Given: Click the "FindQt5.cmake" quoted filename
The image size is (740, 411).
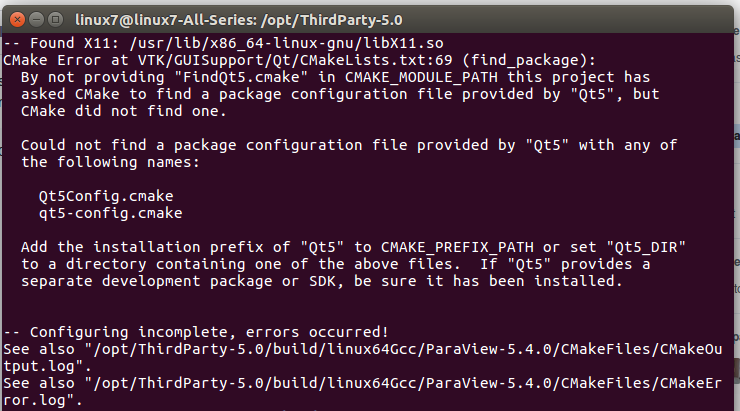Looking at the screenshot, I should [241, 77].
